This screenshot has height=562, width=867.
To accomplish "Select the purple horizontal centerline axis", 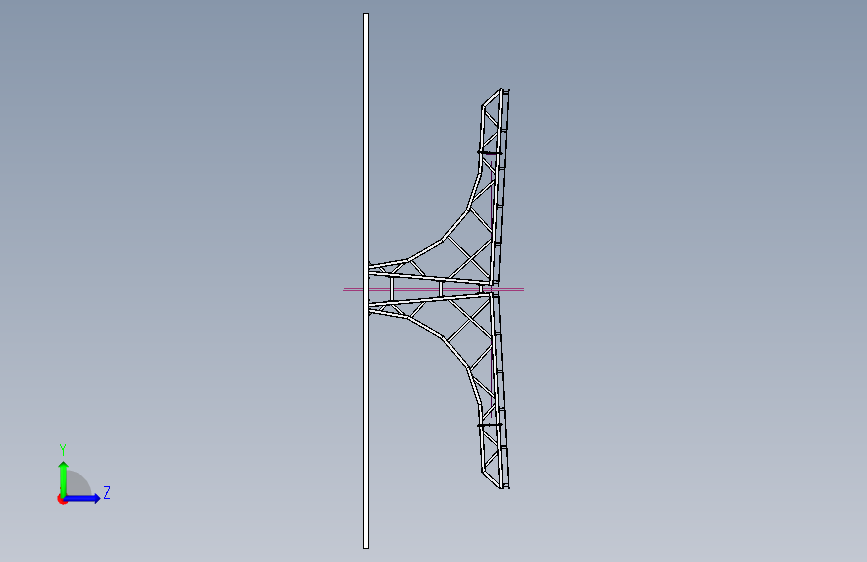I will coord(434,289).
